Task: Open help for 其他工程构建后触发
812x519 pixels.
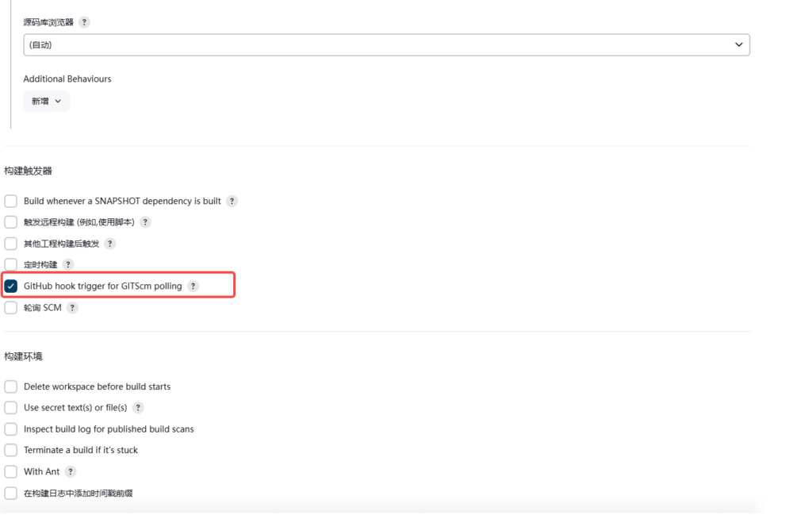Action: (x=109, y=244)
